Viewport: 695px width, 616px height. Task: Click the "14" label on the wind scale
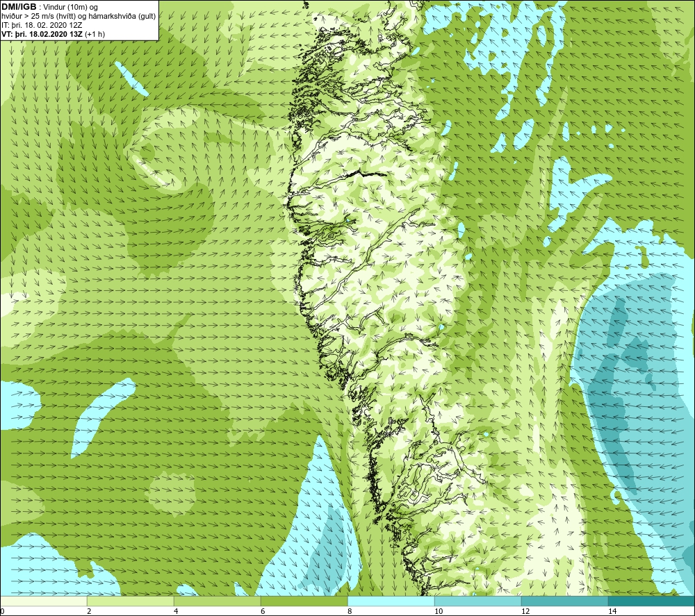coord(612,611)
